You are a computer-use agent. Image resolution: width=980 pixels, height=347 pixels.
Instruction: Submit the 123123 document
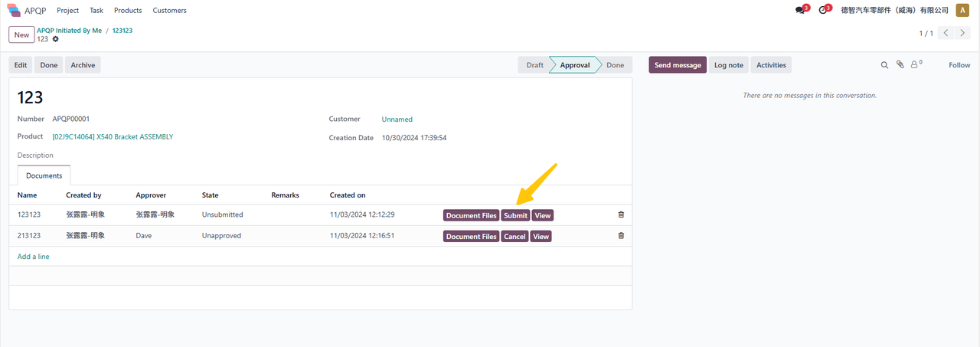pyautogui.click(x=515, y=215)
